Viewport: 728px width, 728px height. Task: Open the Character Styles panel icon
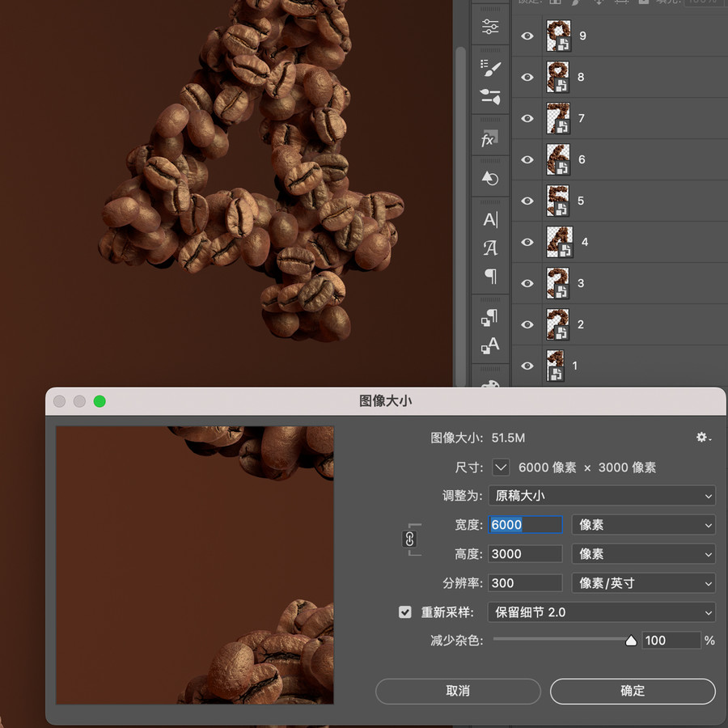coord(490,345)
